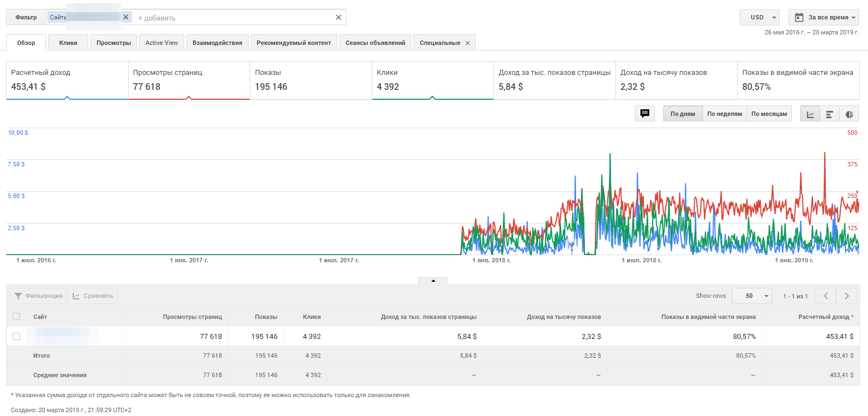Open the За все время date range picker
This screenshot has height=416, width=868.
(824, 17)
